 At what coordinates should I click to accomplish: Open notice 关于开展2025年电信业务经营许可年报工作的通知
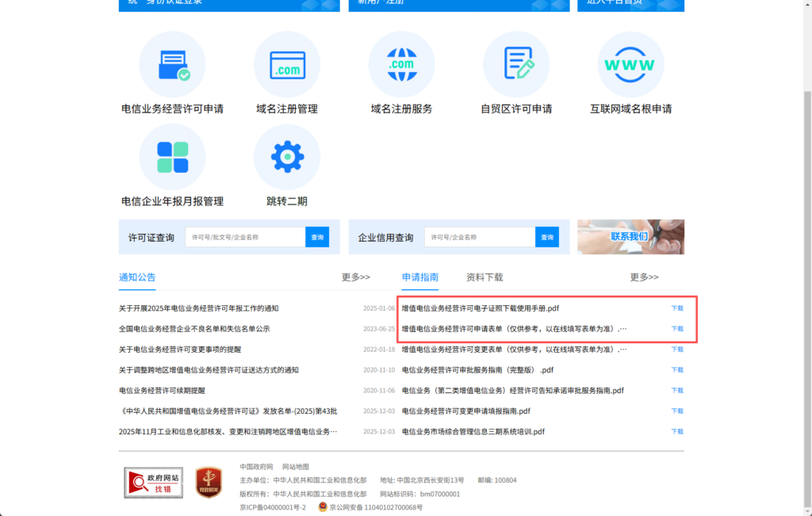point(198,308)
